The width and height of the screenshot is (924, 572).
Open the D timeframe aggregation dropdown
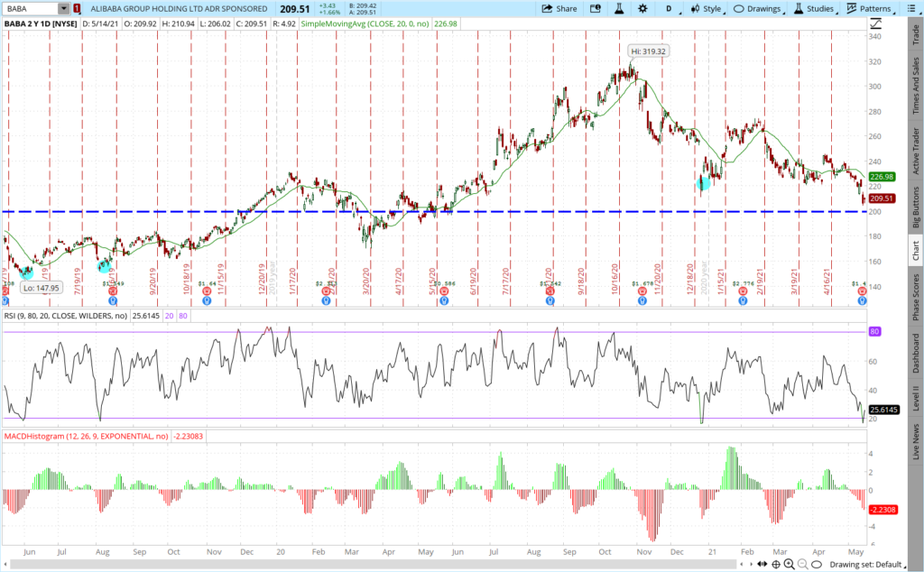669,8
